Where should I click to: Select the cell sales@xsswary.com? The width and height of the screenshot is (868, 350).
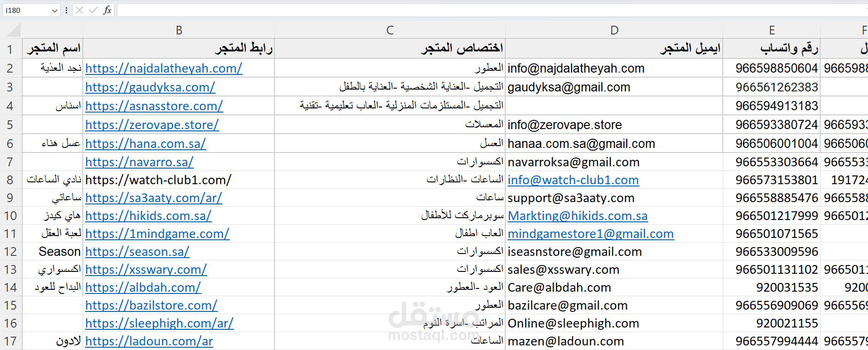614,270
